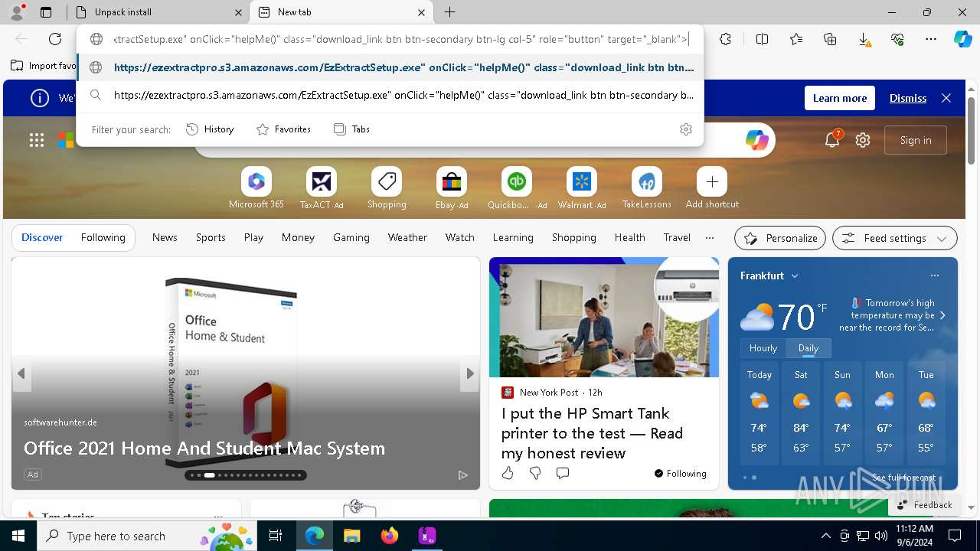Image resolution: width=980 pixels, height=551 pixels.
Task: Open the Downloads icon with warning
Action: tap(864, 39)
